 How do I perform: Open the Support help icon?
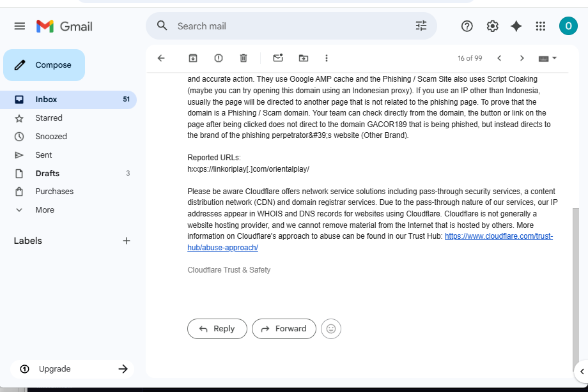467,26
